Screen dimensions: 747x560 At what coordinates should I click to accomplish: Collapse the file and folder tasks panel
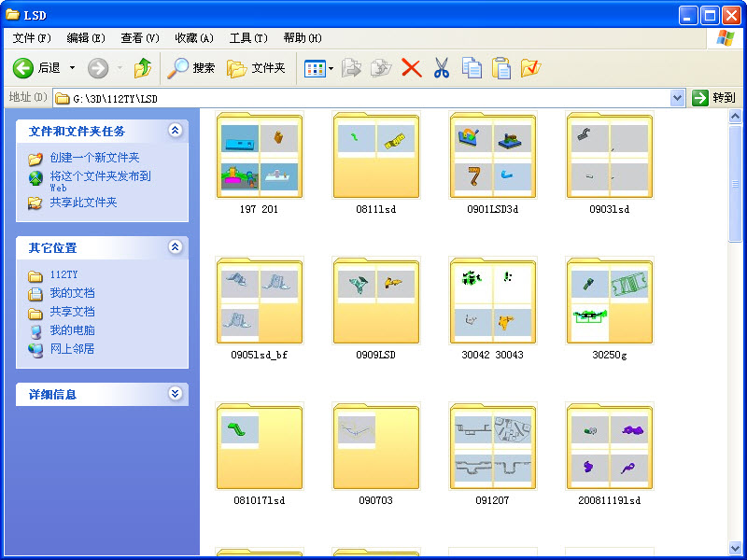175,131
